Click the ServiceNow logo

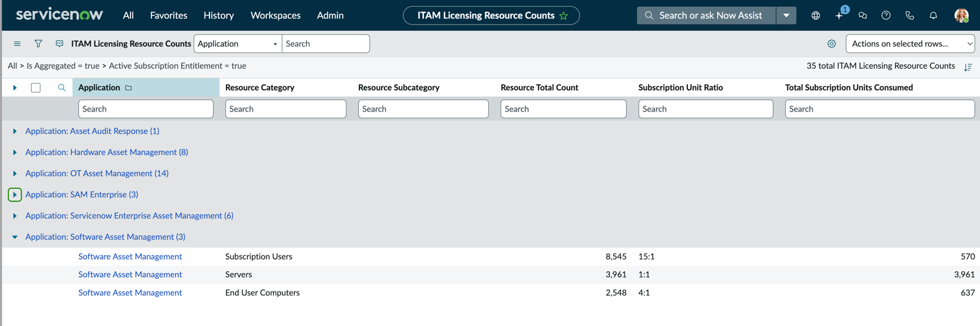tap(59, 15)
